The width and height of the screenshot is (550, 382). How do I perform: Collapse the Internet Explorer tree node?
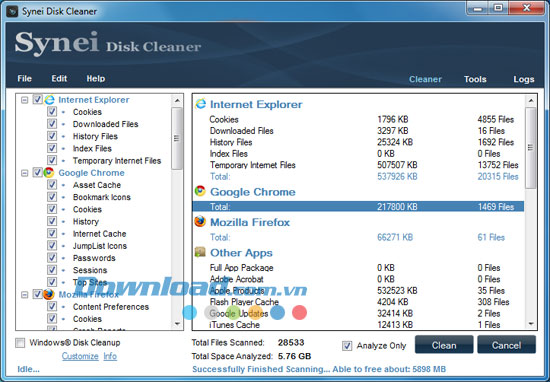(x=24, y=100)
